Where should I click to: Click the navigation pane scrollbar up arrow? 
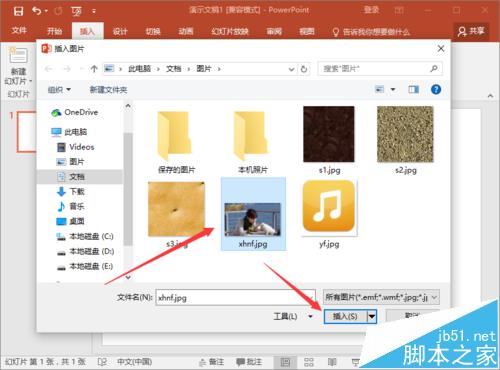(128, 106)
